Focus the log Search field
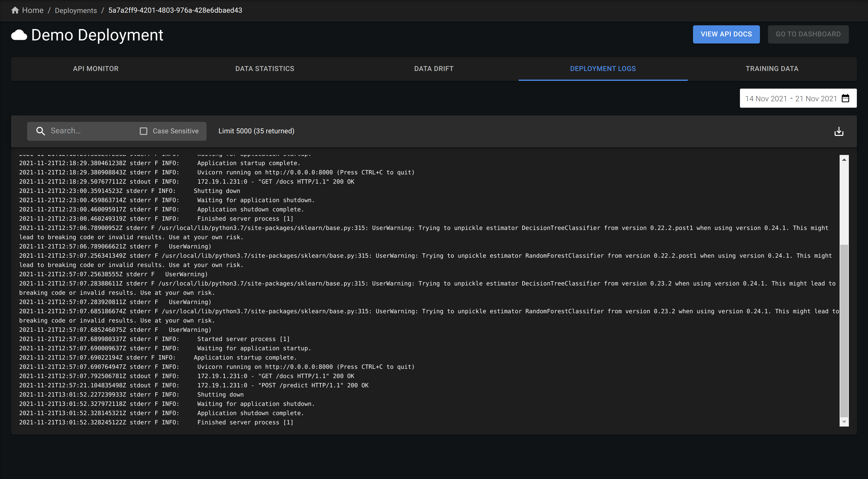 click(x=91, y=131)
